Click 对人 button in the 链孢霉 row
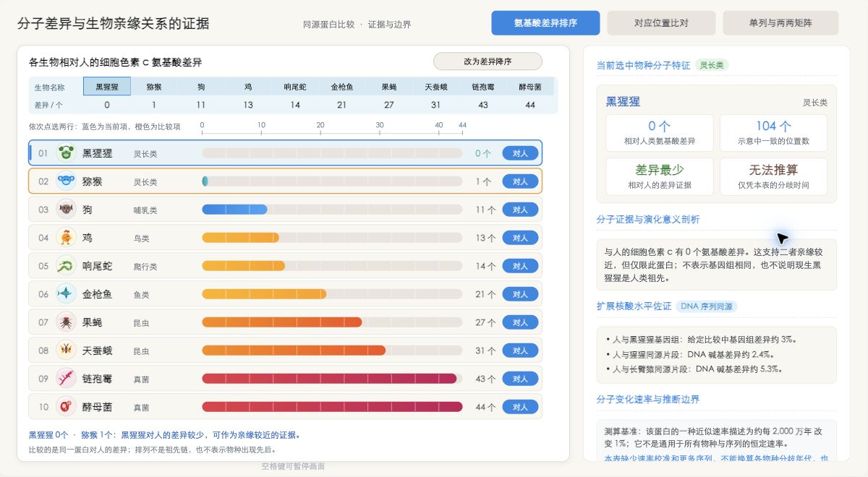This screenshot has width=868, height=477. (520, 379)
